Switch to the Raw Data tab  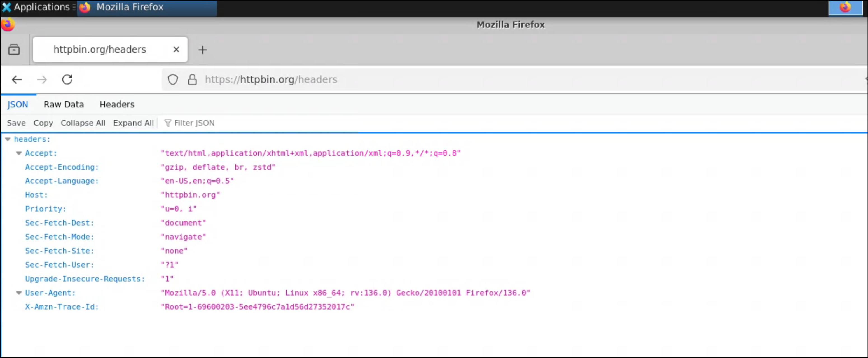[x=64, y=104]
